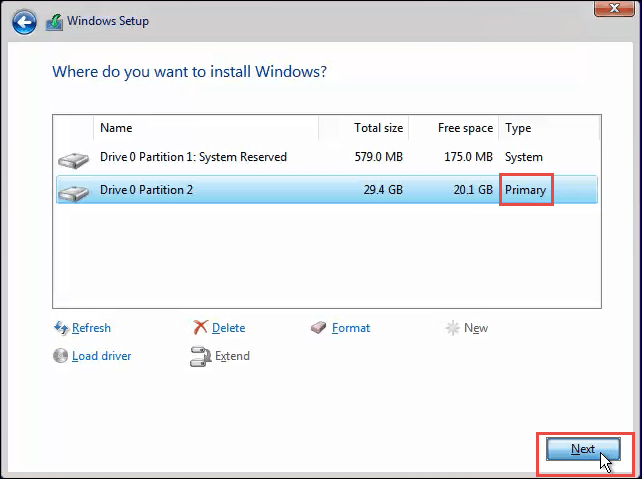Close the Windows Setup window

pyautogui.click(x=614, y=8)
